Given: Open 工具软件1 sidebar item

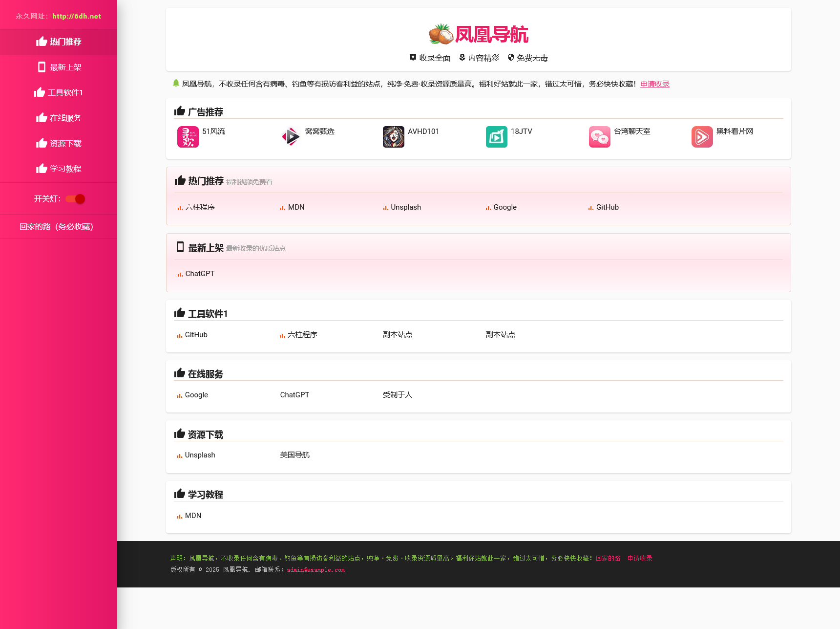Looking at the screenshot, I should 59,93.
